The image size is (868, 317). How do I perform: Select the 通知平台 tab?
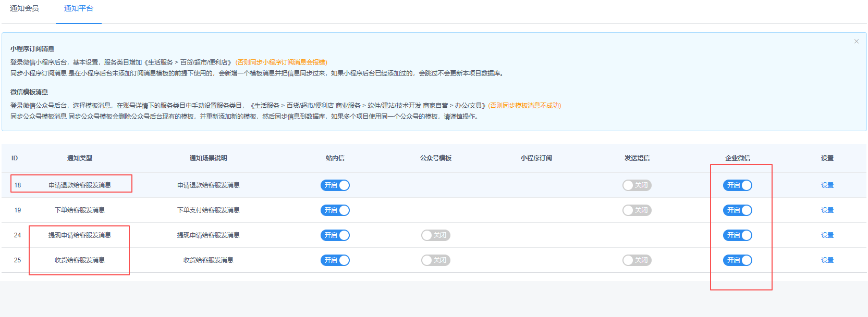(x=79, y=8)
